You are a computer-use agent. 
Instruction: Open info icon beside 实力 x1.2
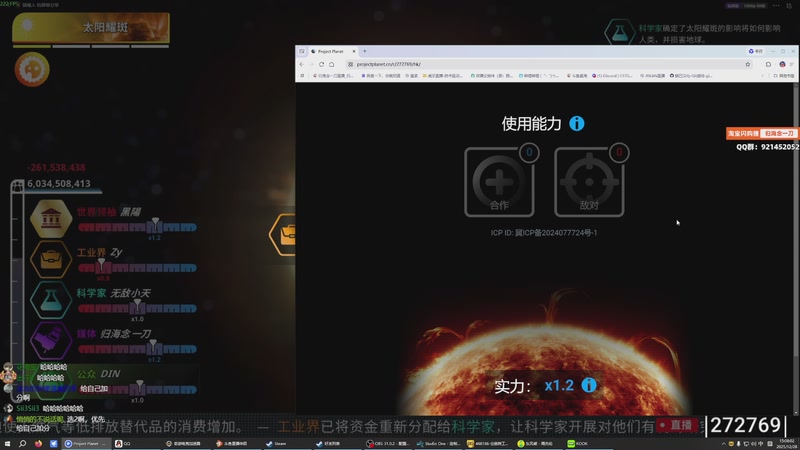(x=589, y=385)
